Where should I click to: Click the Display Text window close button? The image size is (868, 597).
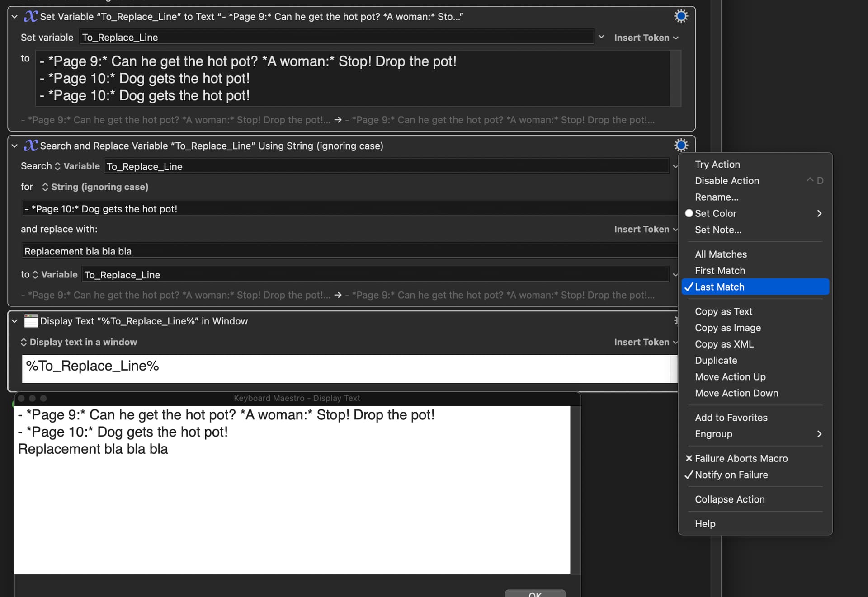pos(21,398)
